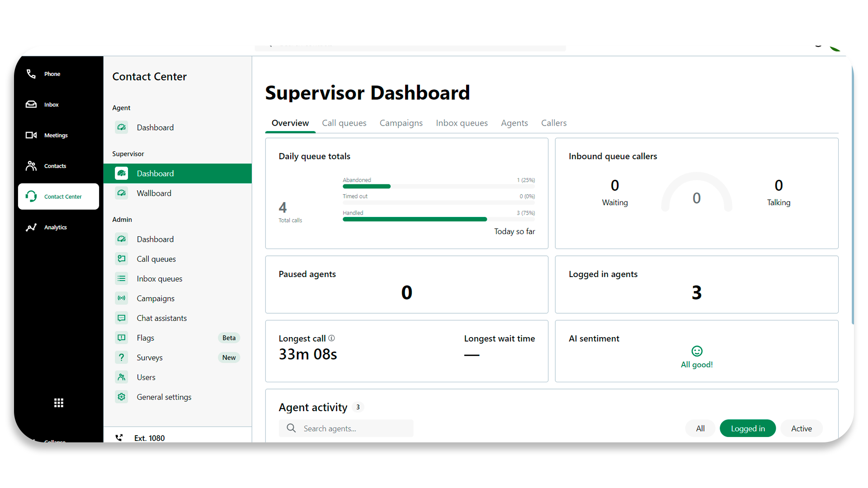Switch to the Agents tab

pos(514,123)
